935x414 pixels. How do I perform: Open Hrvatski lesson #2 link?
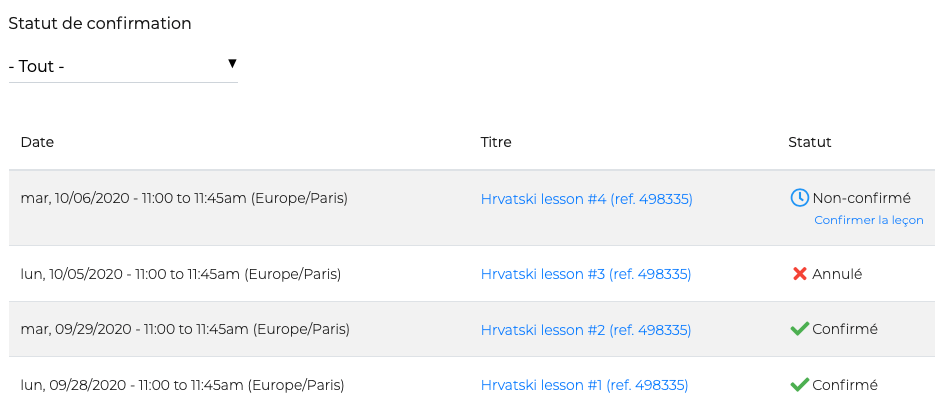[x=585, y=330]
